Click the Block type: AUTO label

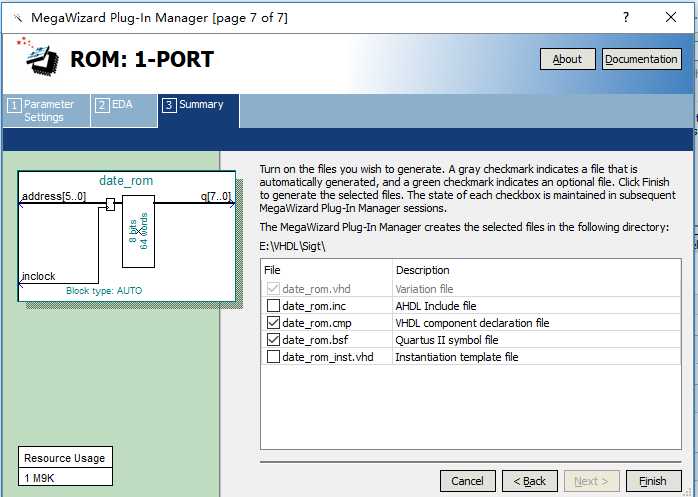(104, 290)
